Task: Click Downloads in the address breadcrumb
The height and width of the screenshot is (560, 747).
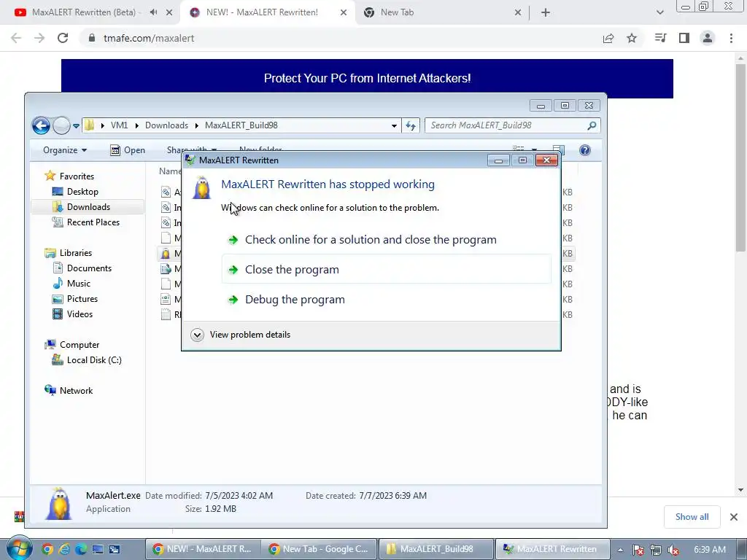Action: [x=166, y=125]
